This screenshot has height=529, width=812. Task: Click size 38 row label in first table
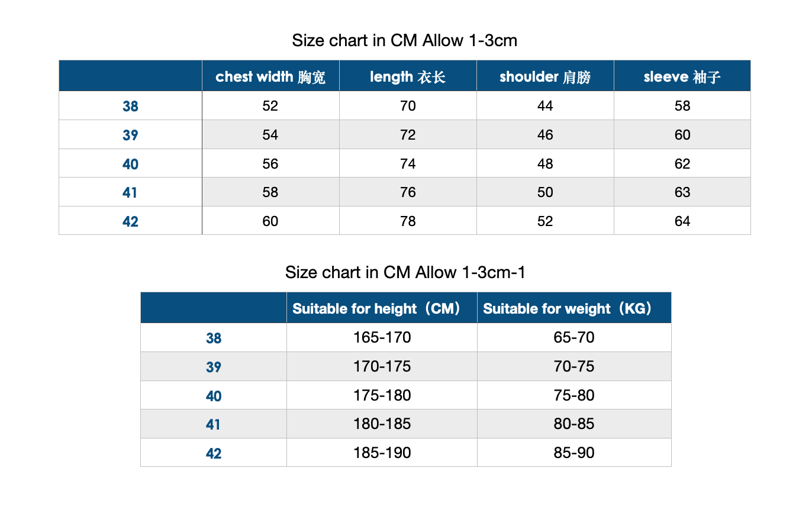coord(130,106)
